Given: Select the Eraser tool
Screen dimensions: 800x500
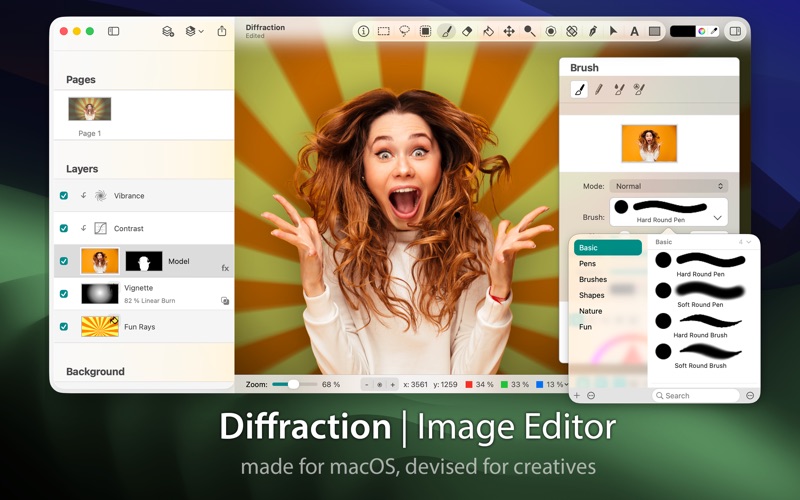Looking at the screenshot, I should click(x=467, y=31).
